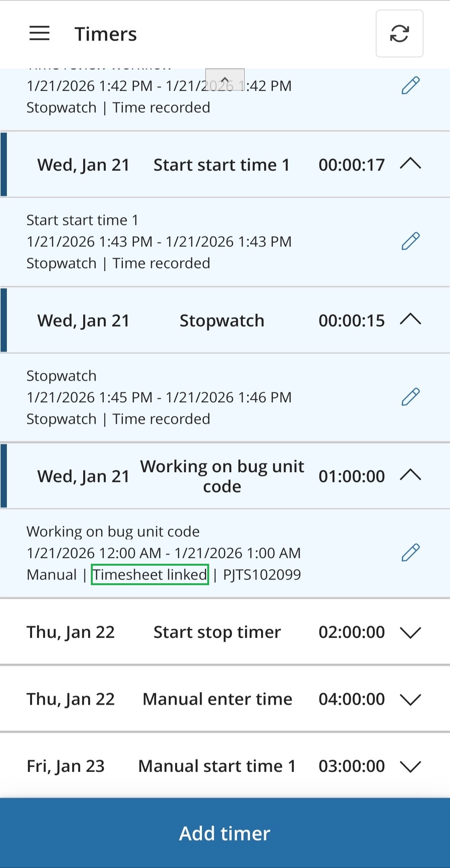Click the refresh sync icon

click(399, 34)
